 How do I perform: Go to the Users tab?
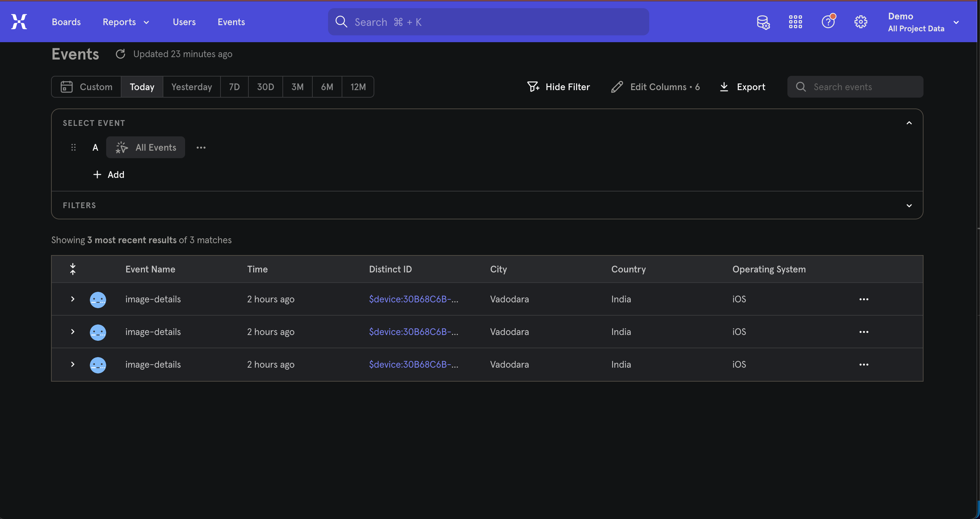pos(184,22)
